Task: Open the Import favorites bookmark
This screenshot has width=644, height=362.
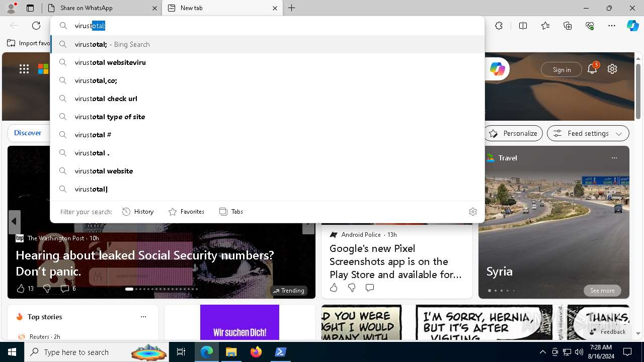Action: tap(29, 43)
